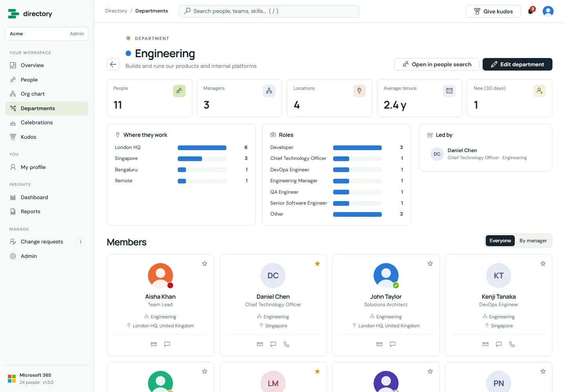Unstar Daniel Chen's member card
This screenshot has width=565, height=392.
[317, 264]
